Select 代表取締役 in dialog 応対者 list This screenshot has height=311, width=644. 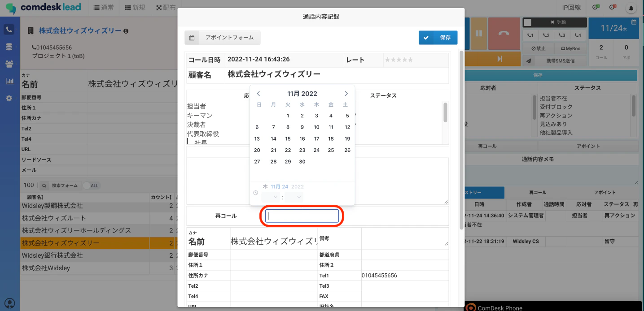click(203, 134)
